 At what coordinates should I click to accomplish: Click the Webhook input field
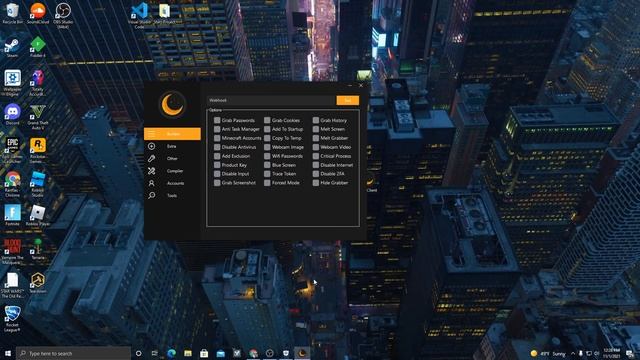pos(271,100)
